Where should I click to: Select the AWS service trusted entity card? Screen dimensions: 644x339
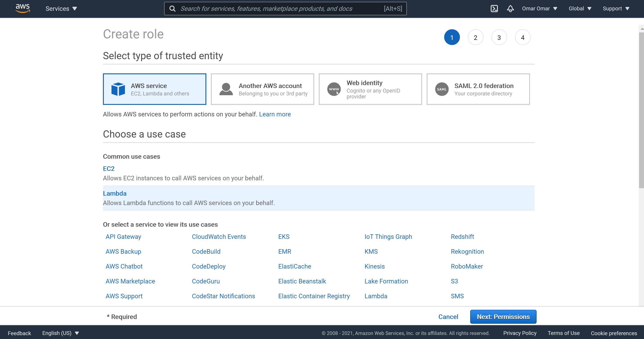pos(154,89)
